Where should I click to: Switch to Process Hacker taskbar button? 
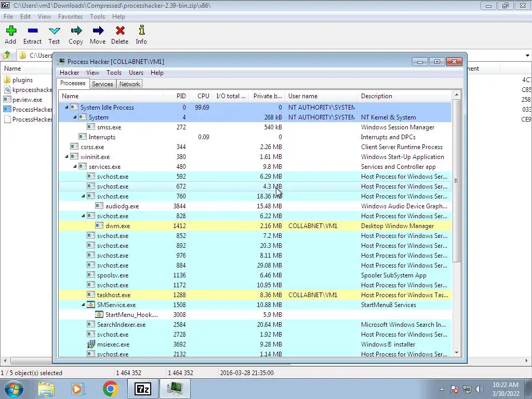point(175,389)
